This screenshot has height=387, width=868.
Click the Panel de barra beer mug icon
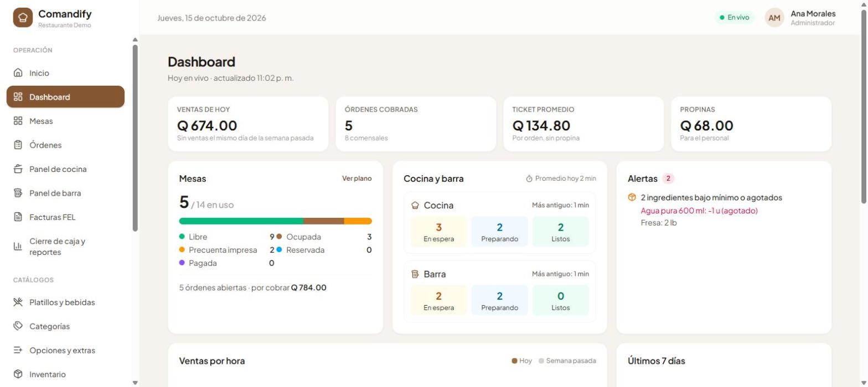click(x=18, y=193)
